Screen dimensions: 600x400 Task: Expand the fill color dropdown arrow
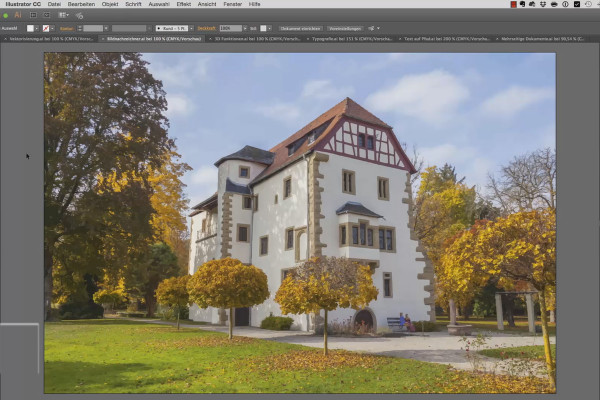(x=37, y=28)
